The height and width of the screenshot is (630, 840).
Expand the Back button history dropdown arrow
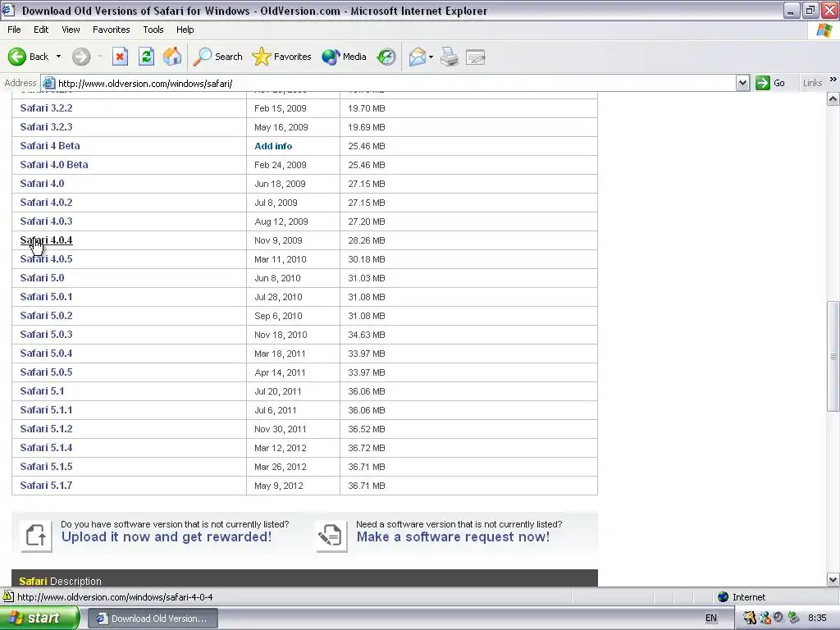[x=58, y=57]
